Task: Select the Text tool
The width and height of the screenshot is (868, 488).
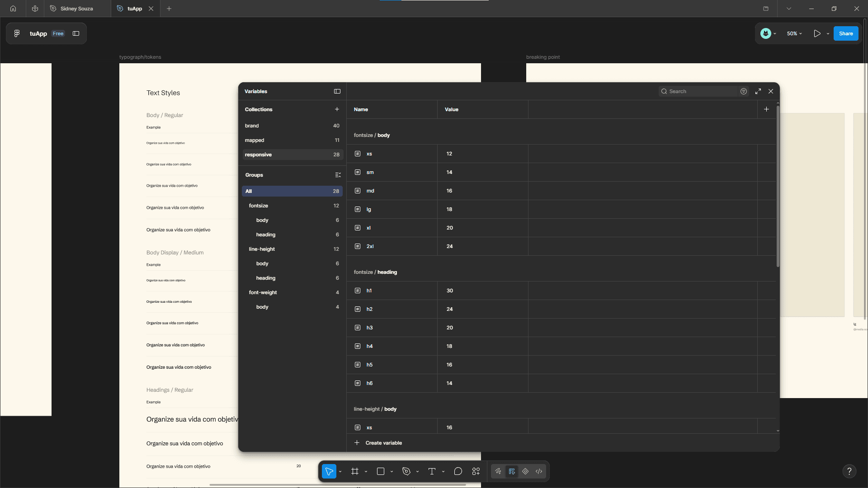Action: tap(432, 471)
